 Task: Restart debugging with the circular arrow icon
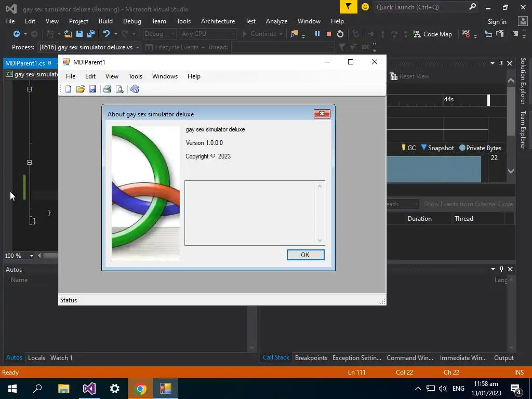click(340, 34)
